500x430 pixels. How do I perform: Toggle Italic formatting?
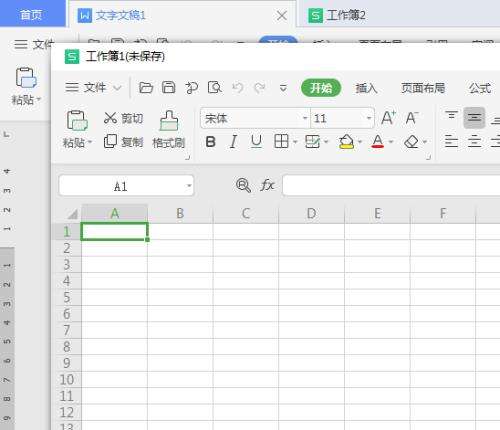point(233,142)
